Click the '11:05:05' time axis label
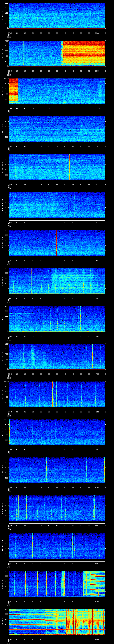114x644 pixels. [9, 336]
